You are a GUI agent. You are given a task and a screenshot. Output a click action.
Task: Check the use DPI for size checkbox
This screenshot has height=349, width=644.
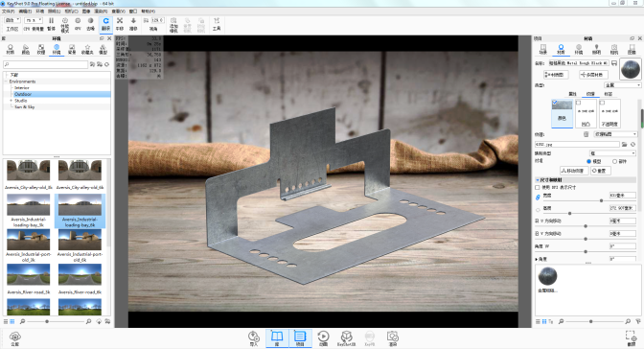(x=538, y=188)
